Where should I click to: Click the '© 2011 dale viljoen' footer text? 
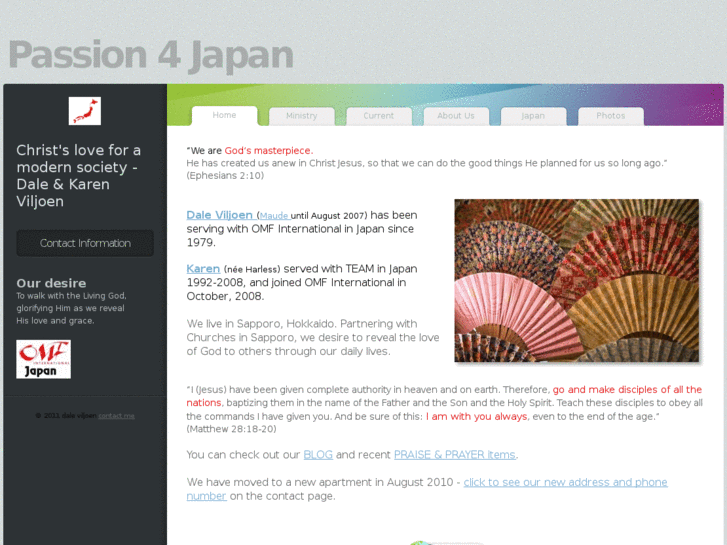66,416
